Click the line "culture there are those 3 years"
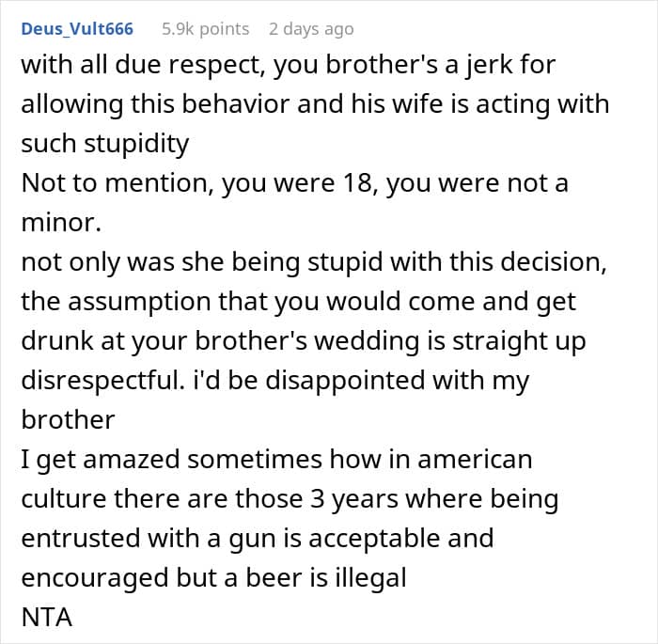The width and height of the screenshot is (658, 644). (x=290, y=499)
